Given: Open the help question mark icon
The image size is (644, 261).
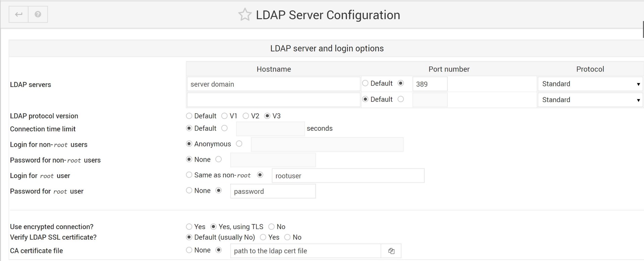Looking at the screenshot, I should (x=38, y=14).
